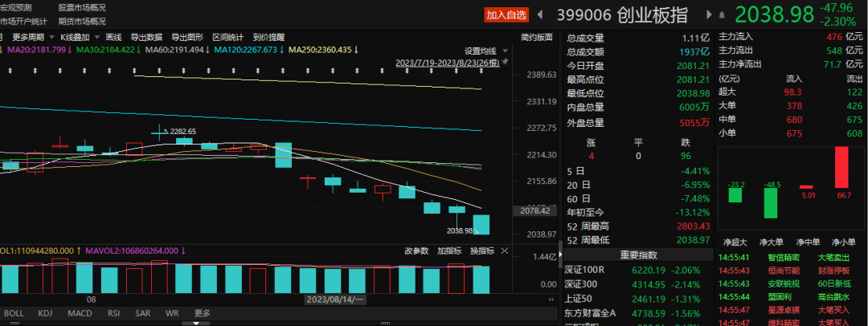Screen dimensions: 868x326
Task: Open the 深证300 index row
Action: [x=638, y=284]
